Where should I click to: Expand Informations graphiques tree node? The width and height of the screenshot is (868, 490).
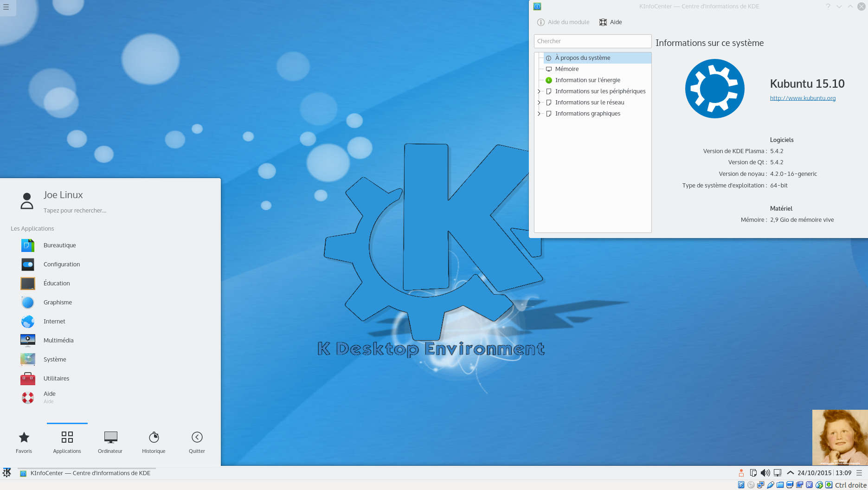(x=539, y=114)
